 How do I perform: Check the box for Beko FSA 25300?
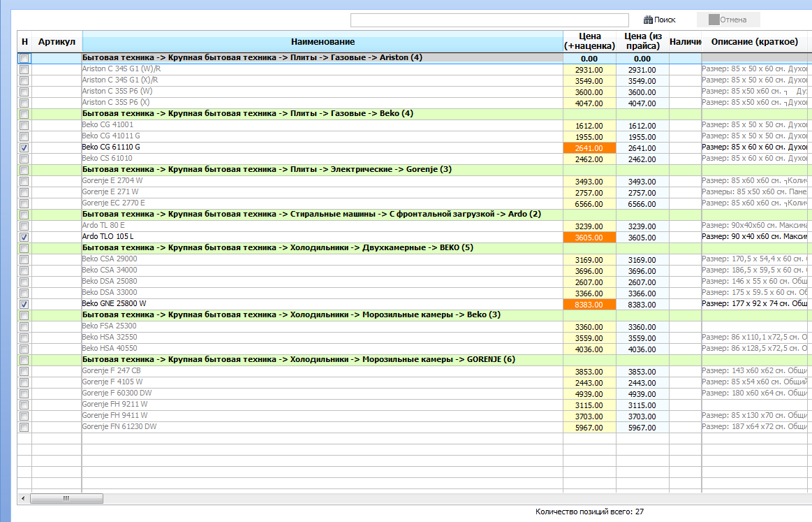click(x=24, y=326)
